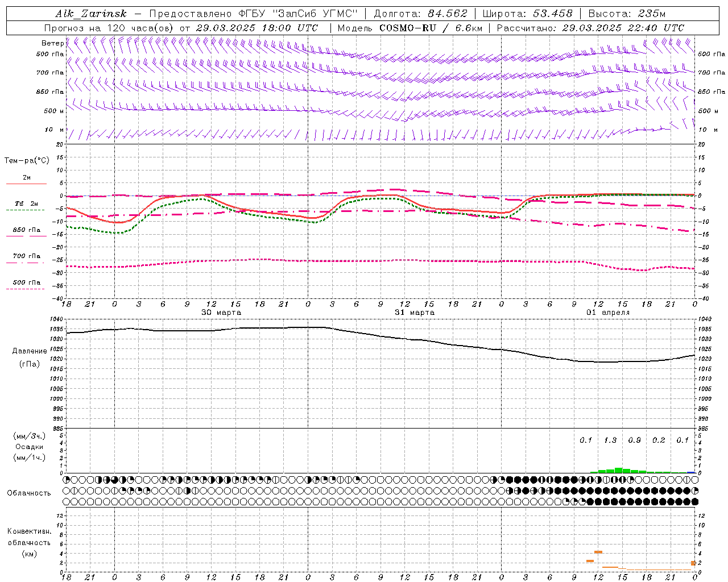The image size is (728, 582).
Task: Click the 'Td 2м' dew point legend entry
Action: pos(27,203)
